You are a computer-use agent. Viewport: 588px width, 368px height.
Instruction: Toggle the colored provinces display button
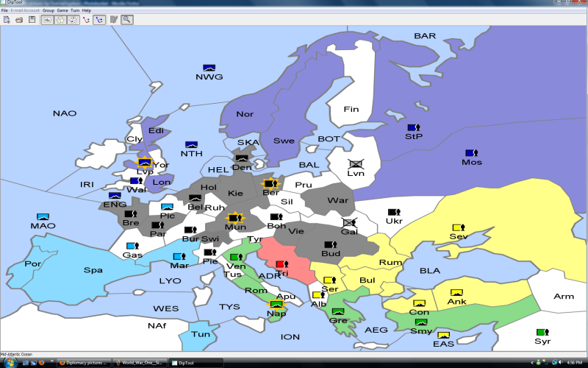click(x=60, y=19)
